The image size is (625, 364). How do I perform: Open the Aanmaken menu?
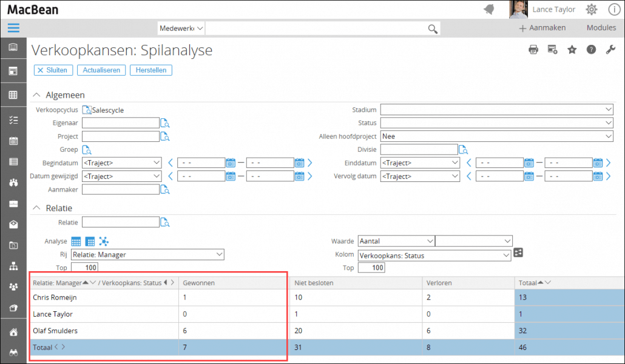click(542, 28)
